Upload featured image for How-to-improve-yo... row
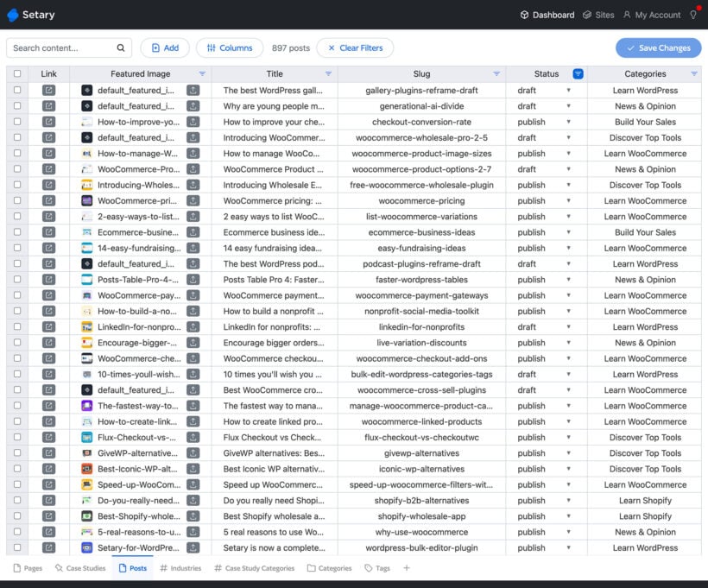This screenshot has width=708, height=588. tap(193, 122)
